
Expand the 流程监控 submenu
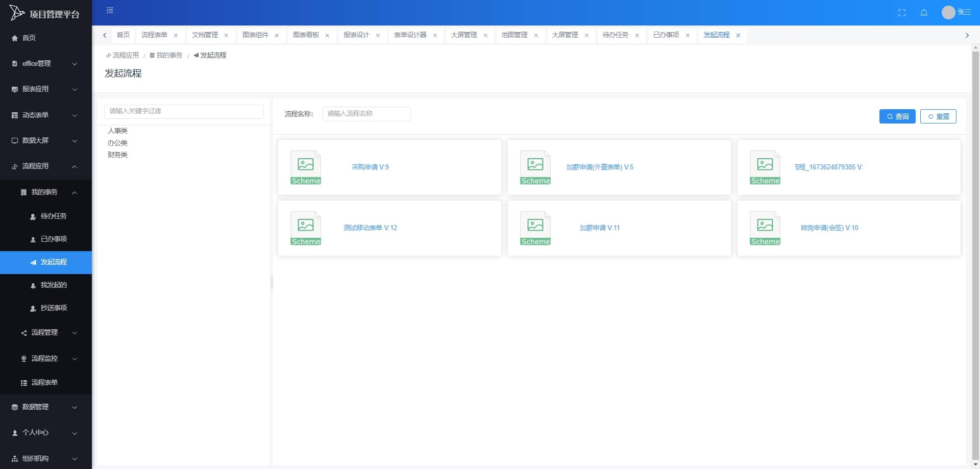(x=46, y=359)
